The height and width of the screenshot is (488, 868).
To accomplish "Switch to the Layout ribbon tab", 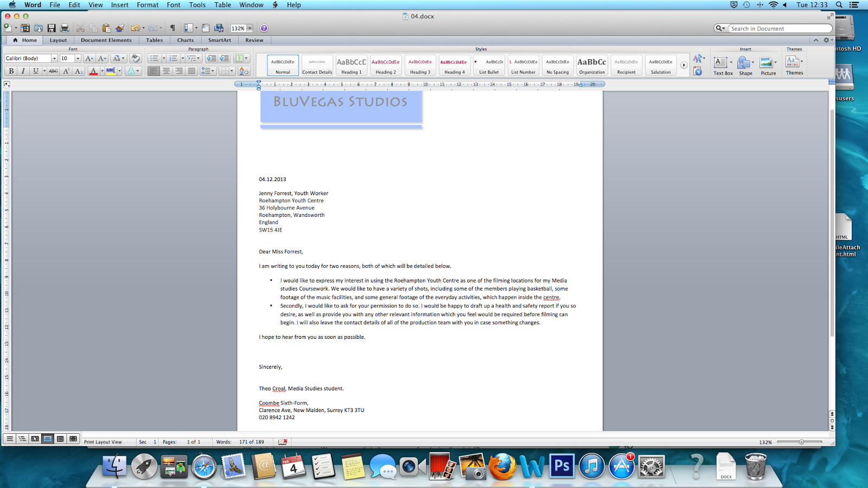I will point(58,40).
